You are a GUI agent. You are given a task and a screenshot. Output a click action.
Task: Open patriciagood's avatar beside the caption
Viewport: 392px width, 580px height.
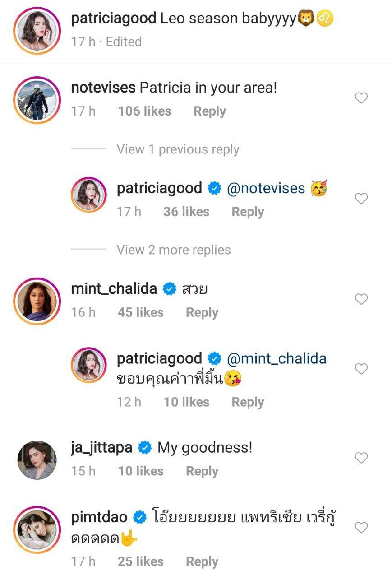click(x=37, y=30)
